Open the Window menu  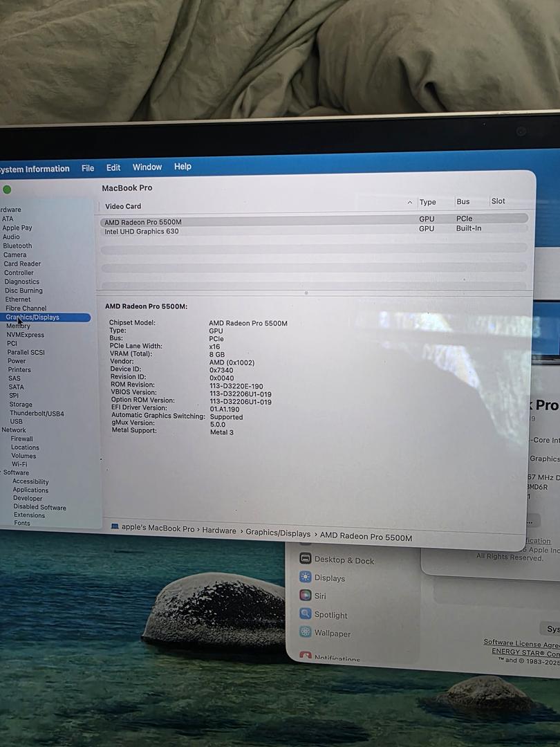coord(147,167)
